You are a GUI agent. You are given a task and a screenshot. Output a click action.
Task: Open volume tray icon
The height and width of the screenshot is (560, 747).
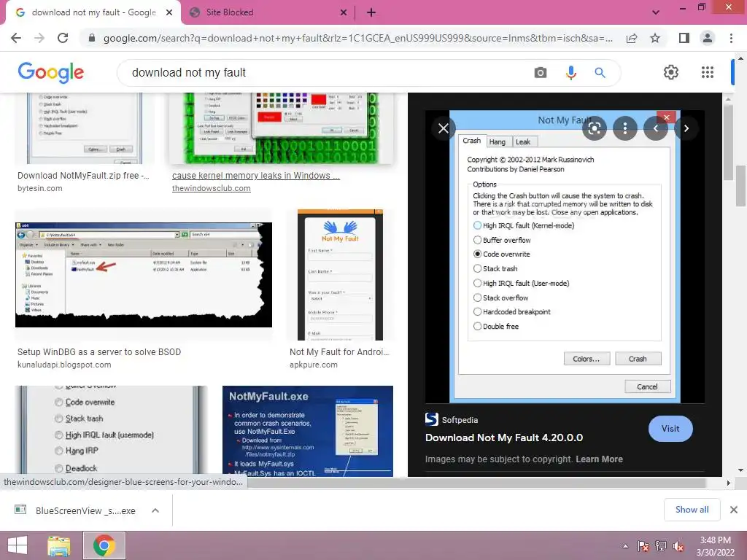pos(678,546)
